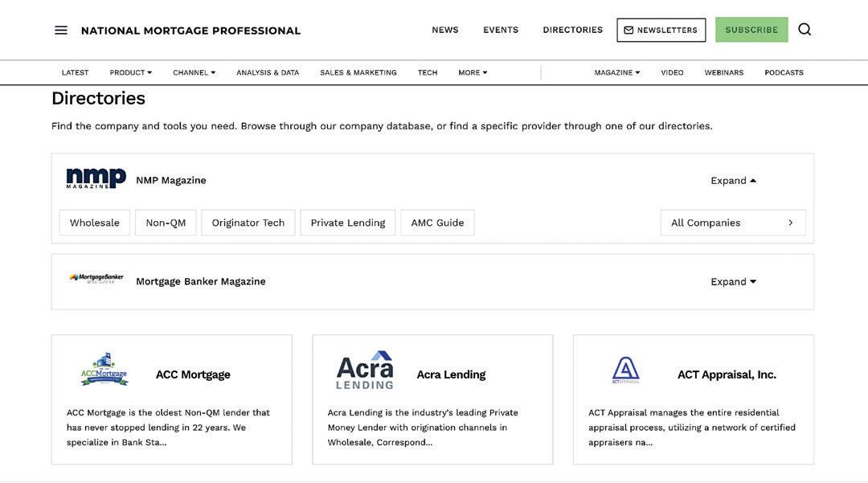This screenshot has height=483, width=868.
Task: Click the search magnifier icon
Action: pyautogui.click(x=805, y=29)
